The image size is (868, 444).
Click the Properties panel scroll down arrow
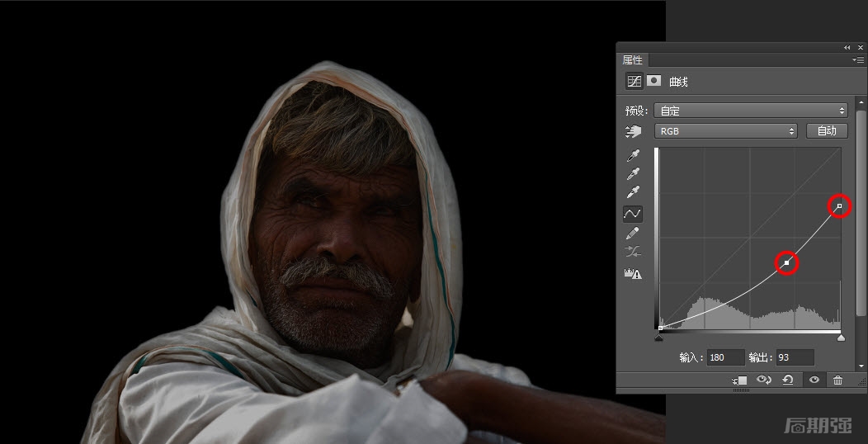861,366
